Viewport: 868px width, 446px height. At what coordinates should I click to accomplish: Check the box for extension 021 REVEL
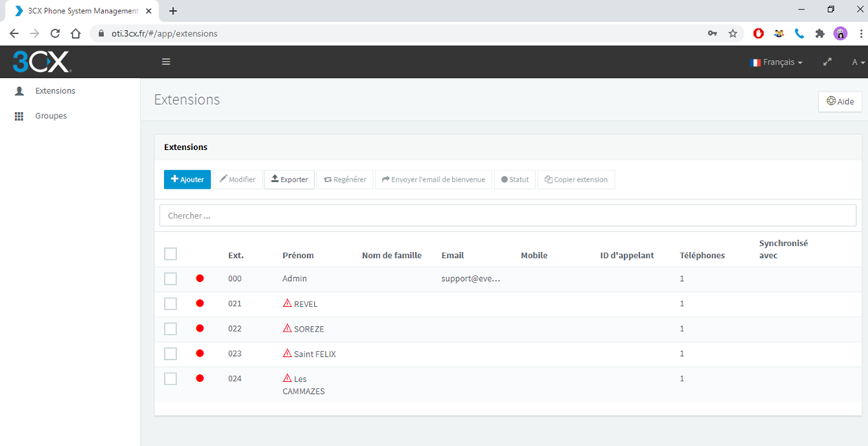(170, 304)
